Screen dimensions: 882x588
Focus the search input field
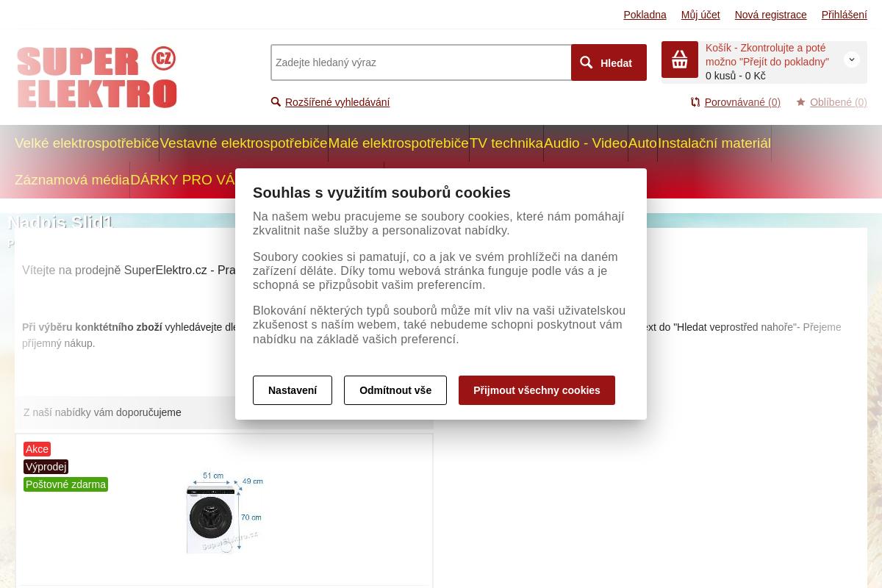pos(420,62)
